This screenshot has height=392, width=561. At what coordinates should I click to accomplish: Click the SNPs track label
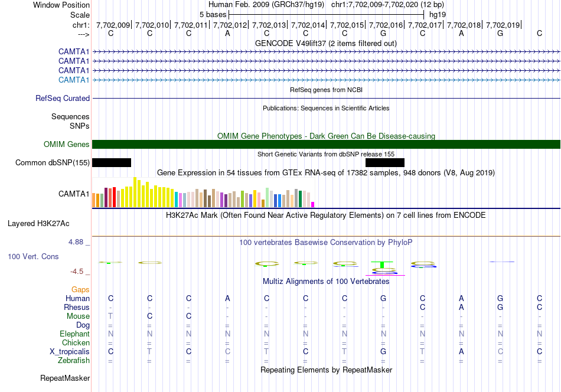80,126
